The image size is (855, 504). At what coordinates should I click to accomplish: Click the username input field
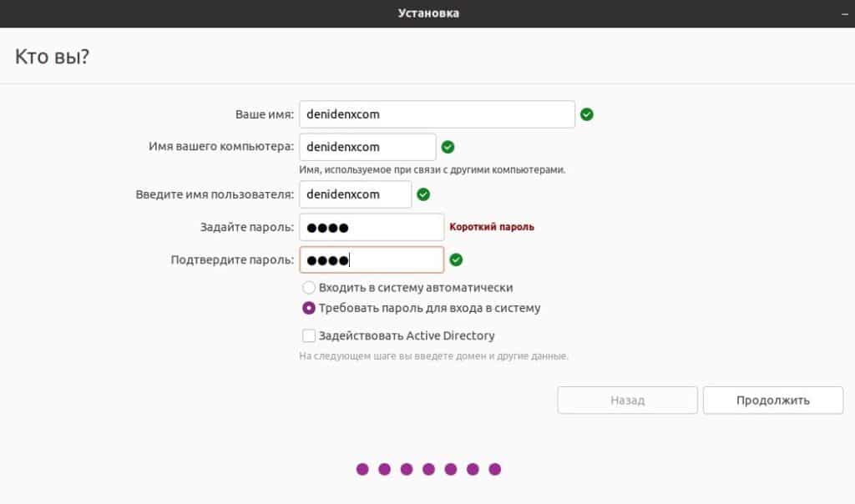coord(355,194)
